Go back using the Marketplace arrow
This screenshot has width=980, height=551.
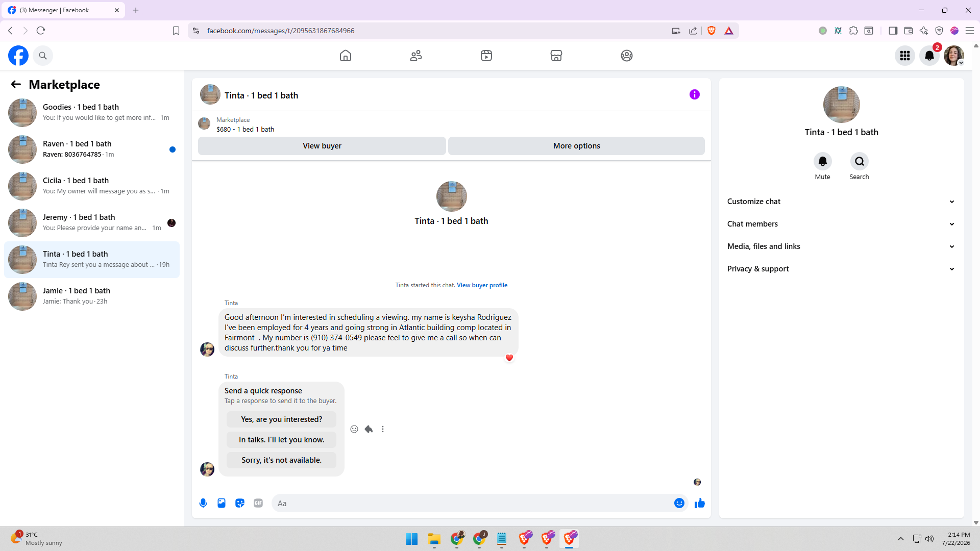[16, 84]
